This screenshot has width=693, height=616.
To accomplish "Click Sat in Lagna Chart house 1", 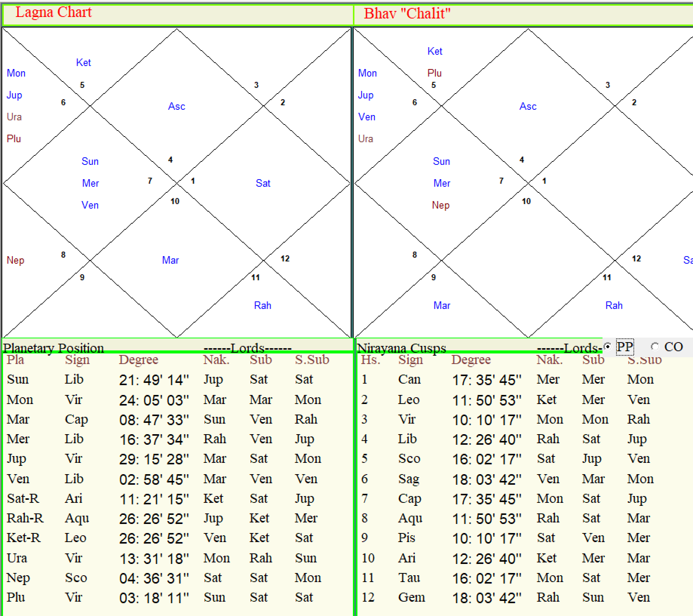I will [263, 183].
